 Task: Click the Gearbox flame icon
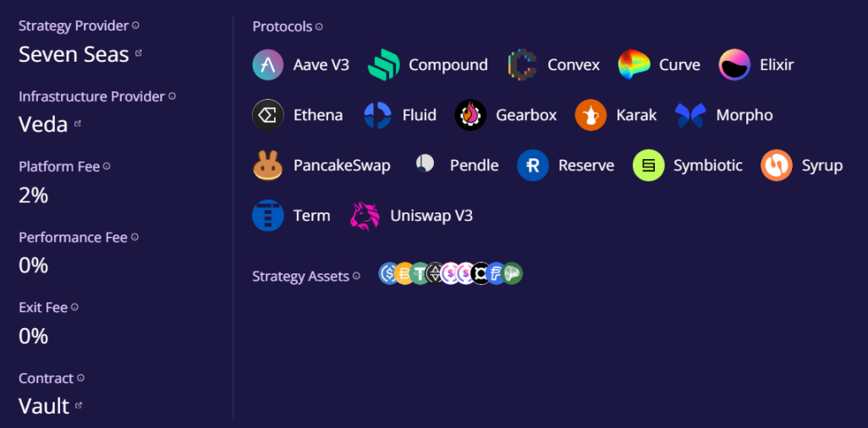tap(470, 115)
